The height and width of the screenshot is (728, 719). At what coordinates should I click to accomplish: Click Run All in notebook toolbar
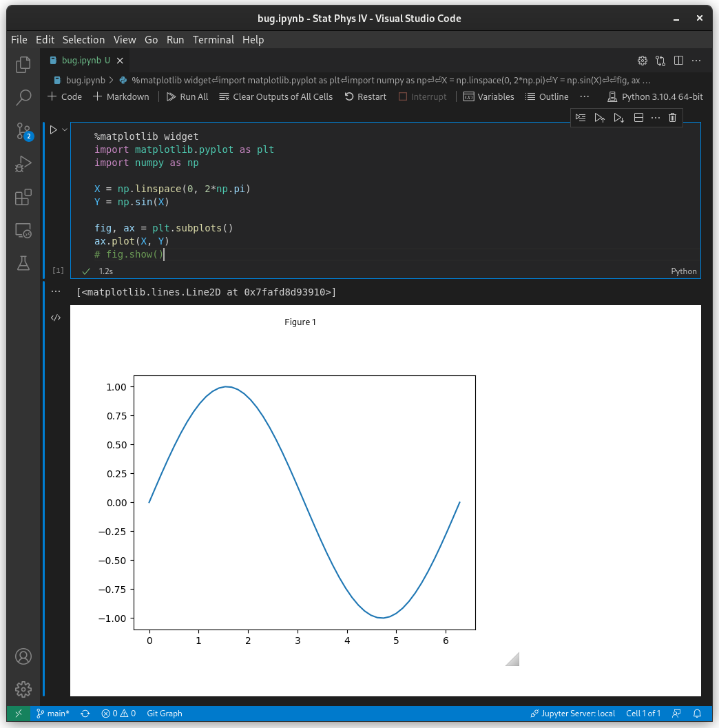coord(187,96)
